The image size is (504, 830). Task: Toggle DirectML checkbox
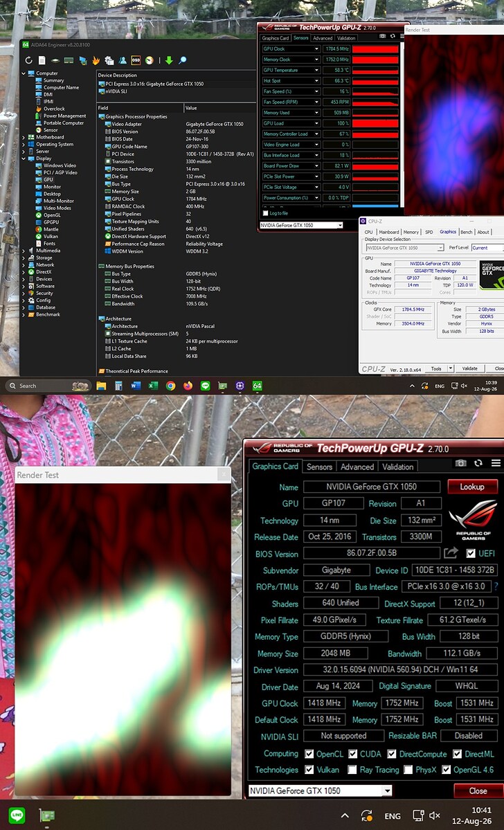[458, 754]
